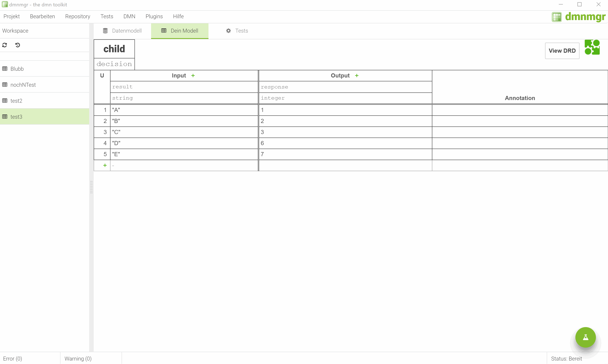Open the Blubb table in workspace
This screenshot has width=608, height=364.
17,69
